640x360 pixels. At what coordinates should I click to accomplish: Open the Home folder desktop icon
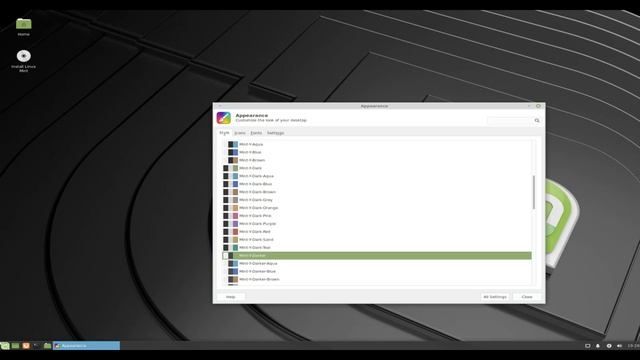[x=24, y=24]
